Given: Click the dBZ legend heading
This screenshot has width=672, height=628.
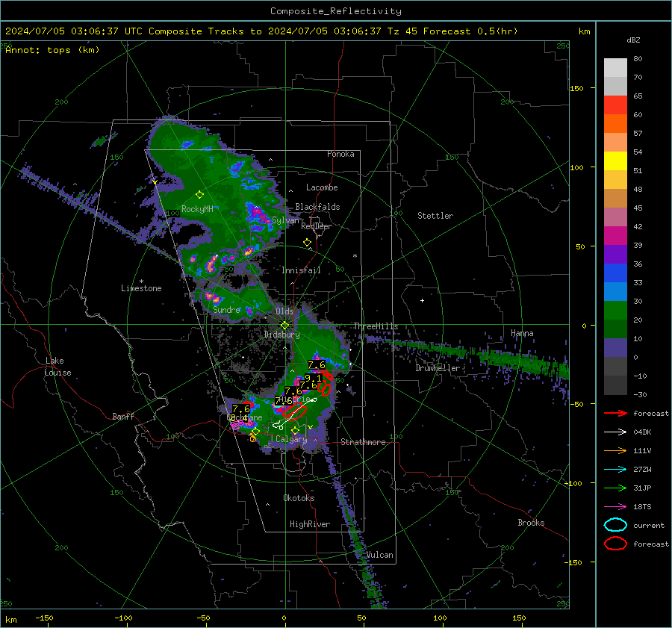Looking at the screenshot, I should pyautogui.click(x=633, y=40).
